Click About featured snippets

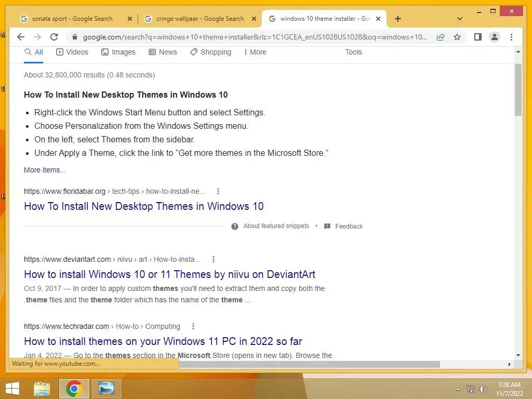coord(276,226)
